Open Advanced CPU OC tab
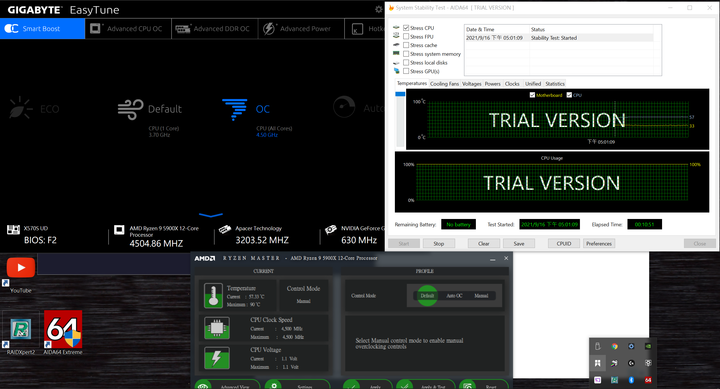 click(x=128, y=28)
